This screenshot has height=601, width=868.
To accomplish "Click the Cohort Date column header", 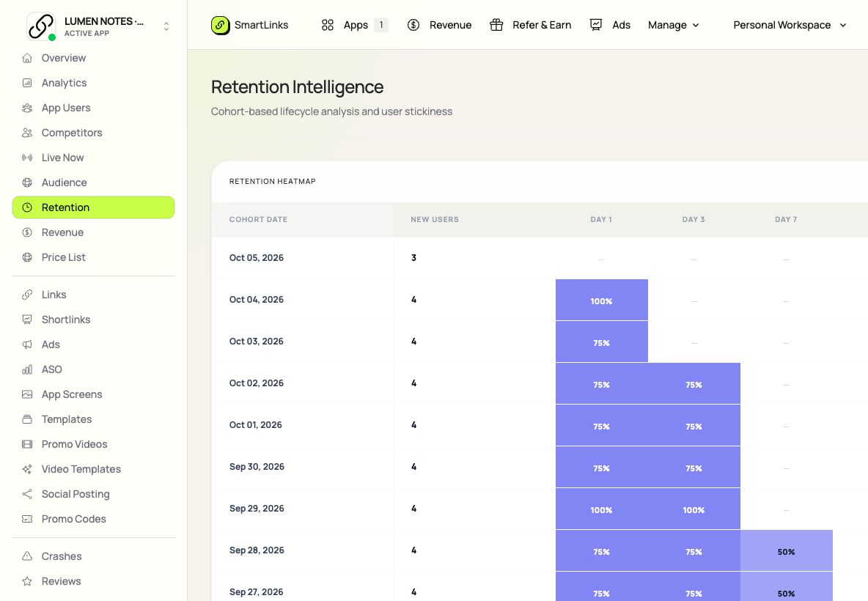I will pyautogui.click(x=258, y=219).
